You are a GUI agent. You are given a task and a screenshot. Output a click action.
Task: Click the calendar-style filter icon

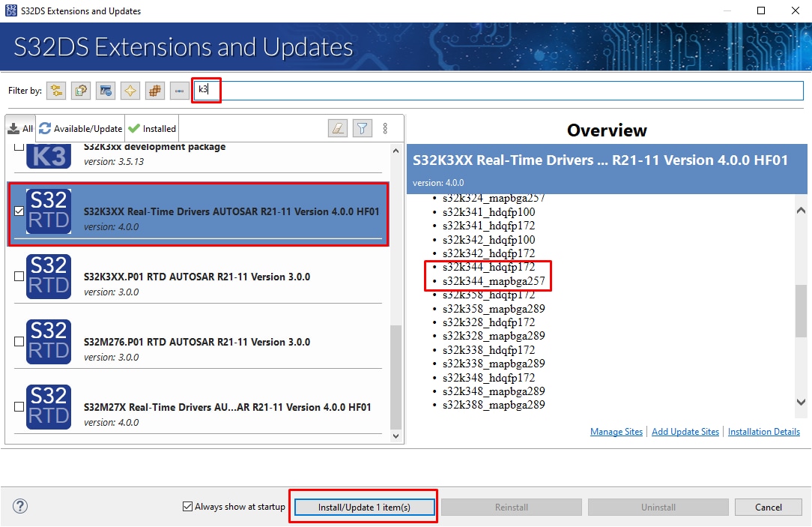(106, 90)
